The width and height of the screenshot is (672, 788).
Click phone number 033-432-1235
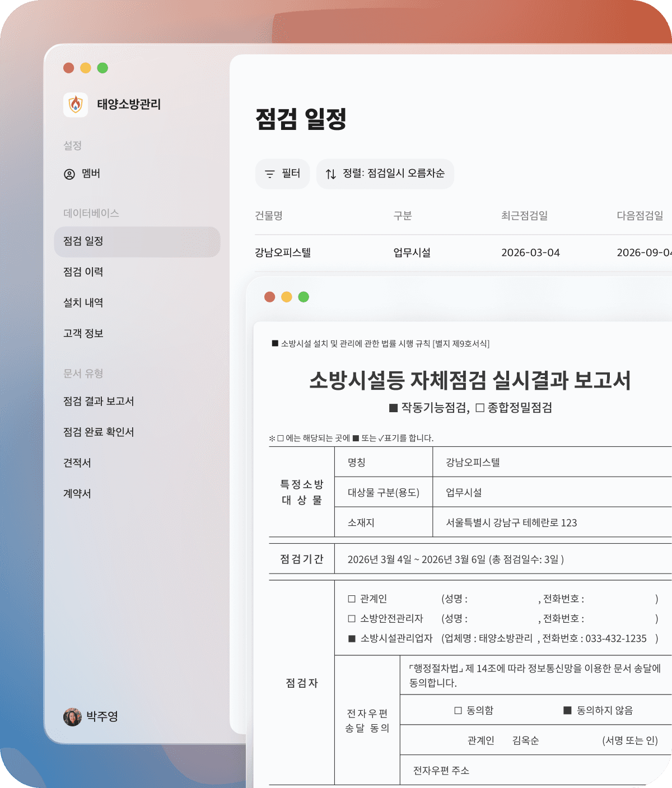[x=616, y=638]
